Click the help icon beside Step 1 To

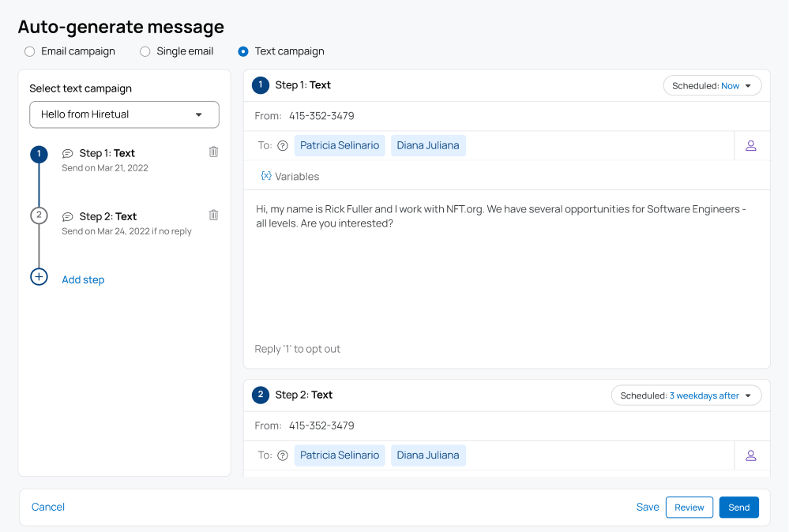(283, 146)
